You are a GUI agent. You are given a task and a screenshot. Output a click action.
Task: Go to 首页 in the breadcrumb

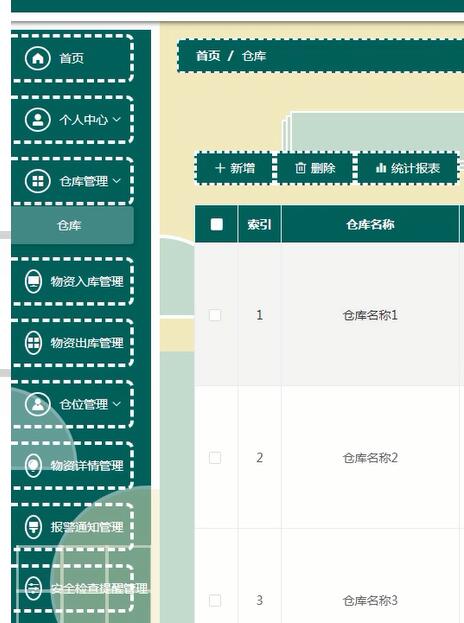coord(208,56)
